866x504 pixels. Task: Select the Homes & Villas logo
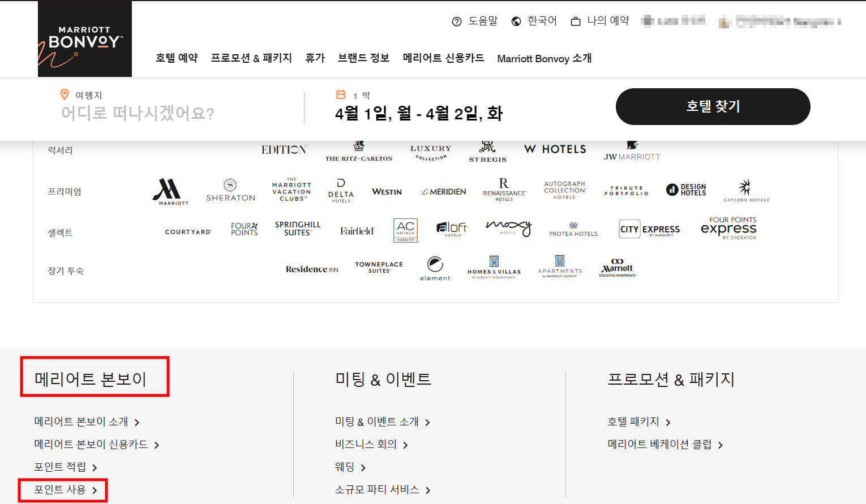[494, 267]
